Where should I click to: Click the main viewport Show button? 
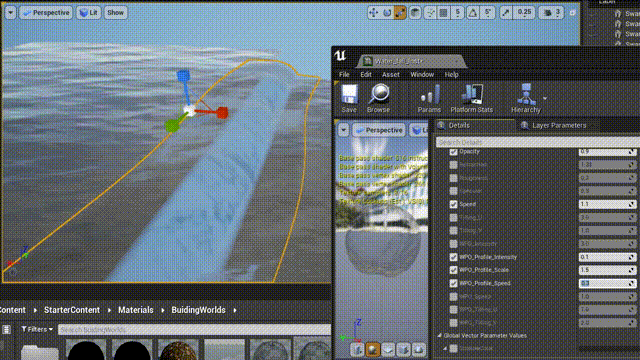[115, 13]
